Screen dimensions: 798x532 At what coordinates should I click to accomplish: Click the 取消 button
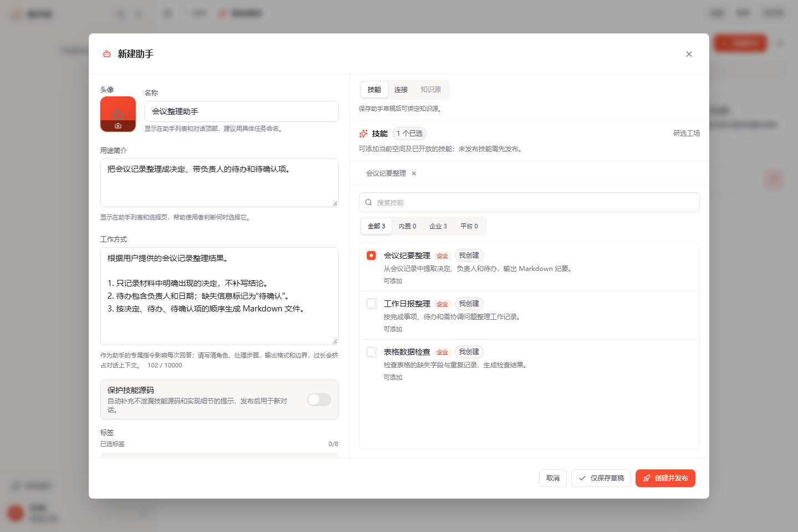click(553, 478)
